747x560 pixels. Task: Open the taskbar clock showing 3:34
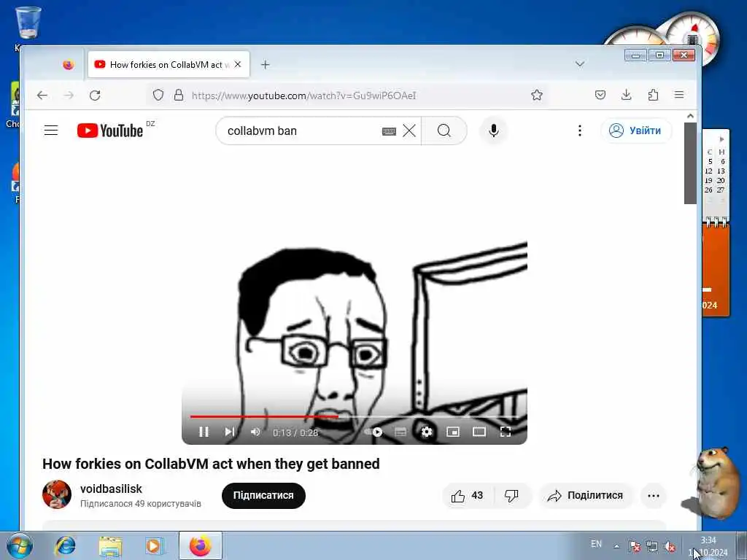pyautogui.click(x=708, y=546)
